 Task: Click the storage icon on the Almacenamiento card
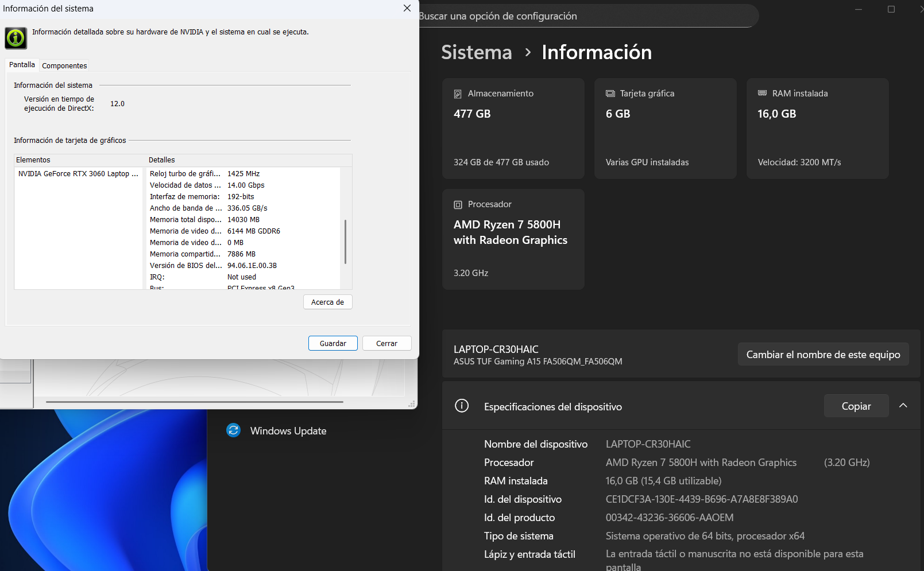click(457, 93)
